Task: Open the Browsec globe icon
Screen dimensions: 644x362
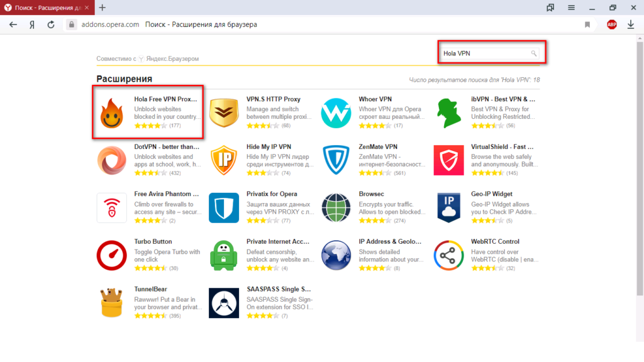Action: 336,207
